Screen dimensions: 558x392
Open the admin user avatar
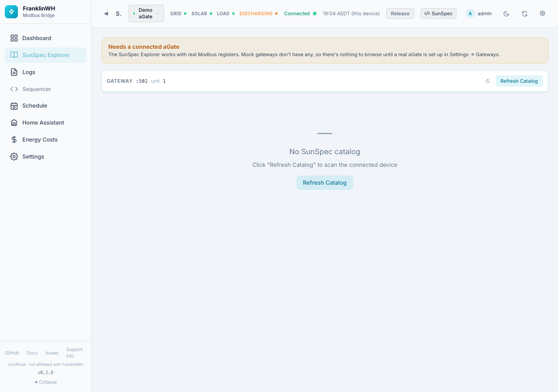tap(470, 14)
